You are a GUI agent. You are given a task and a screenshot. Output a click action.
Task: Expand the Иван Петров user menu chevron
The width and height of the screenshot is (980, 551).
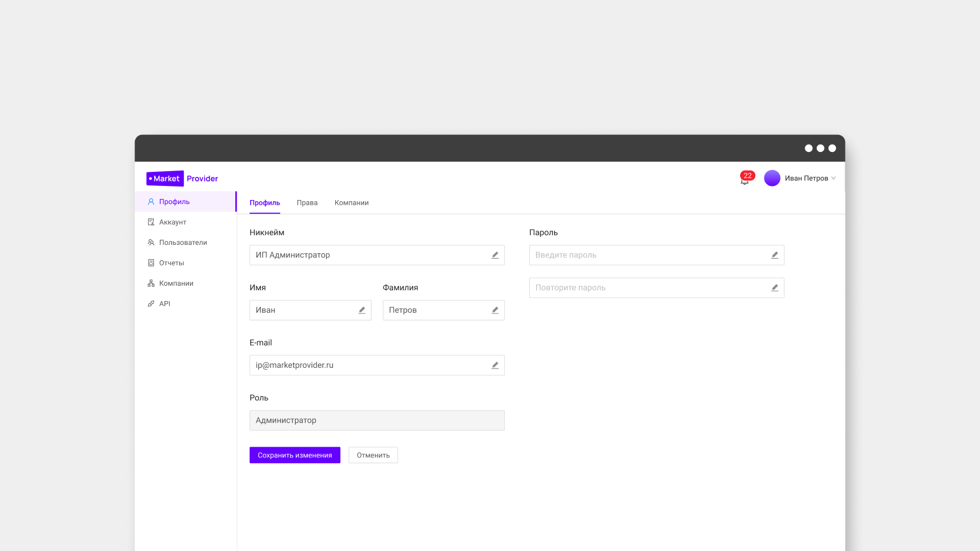833,179
